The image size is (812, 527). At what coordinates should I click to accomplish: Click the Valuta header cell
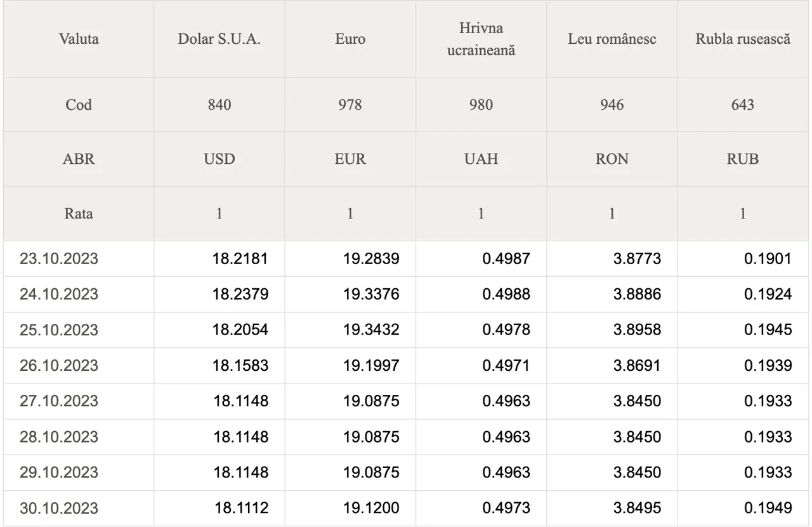79,39
